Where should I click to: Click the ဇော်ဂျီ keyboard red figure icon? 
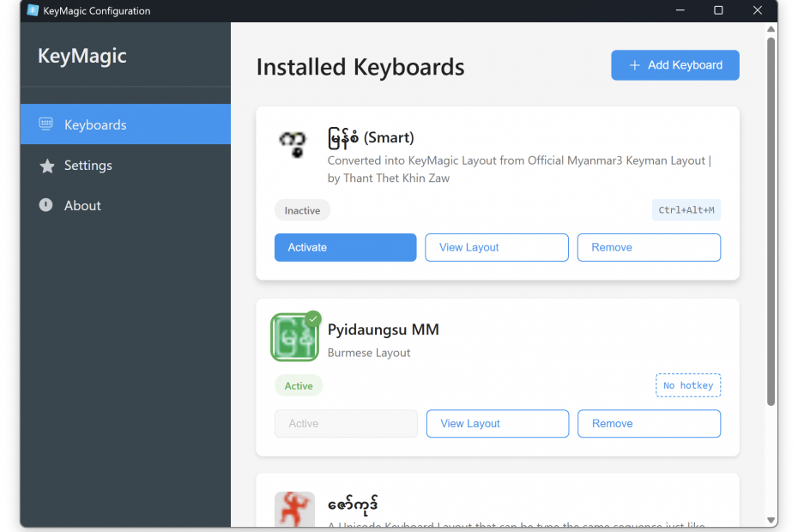294,509
